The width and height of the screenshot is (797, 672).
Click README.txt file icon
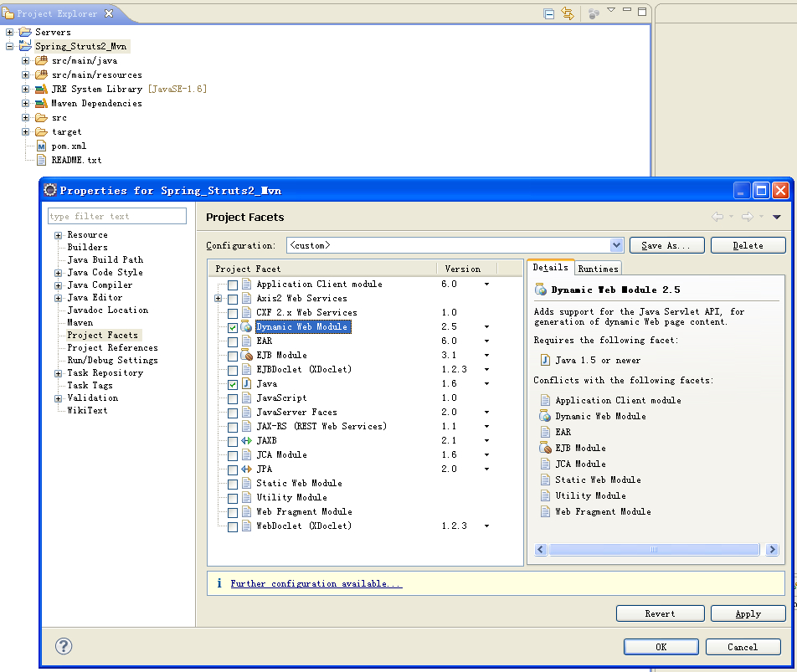click(42, 161)
